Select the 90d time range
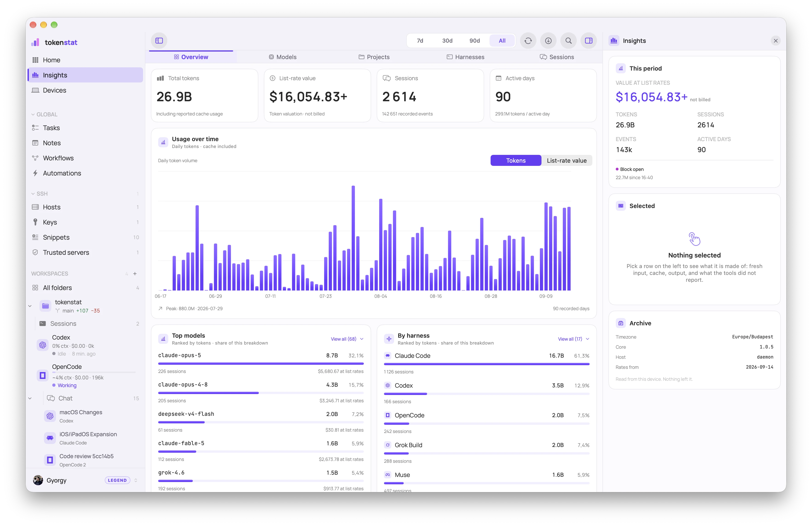Viewport: 812px width, 526px height. (475, 41)
